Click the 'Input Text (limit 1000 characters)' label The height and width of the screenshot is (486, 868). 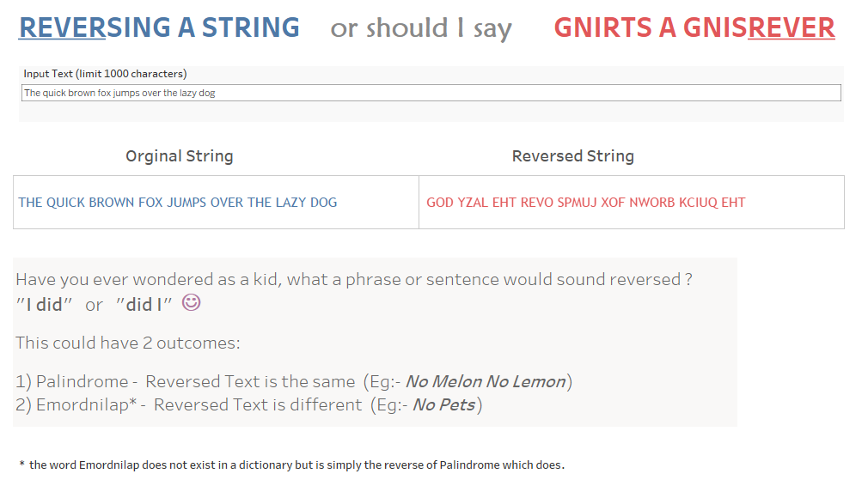pos(105,74)
